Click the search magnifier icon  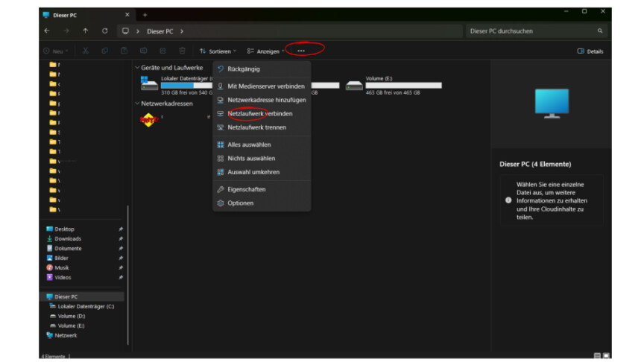pos(600,31)
